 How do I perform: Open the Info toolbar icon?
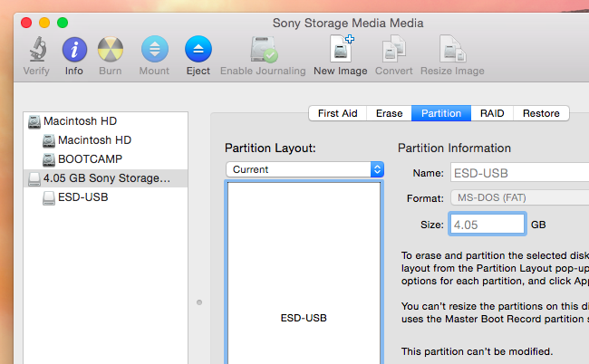pyautogui.click(x=74, y=50)
